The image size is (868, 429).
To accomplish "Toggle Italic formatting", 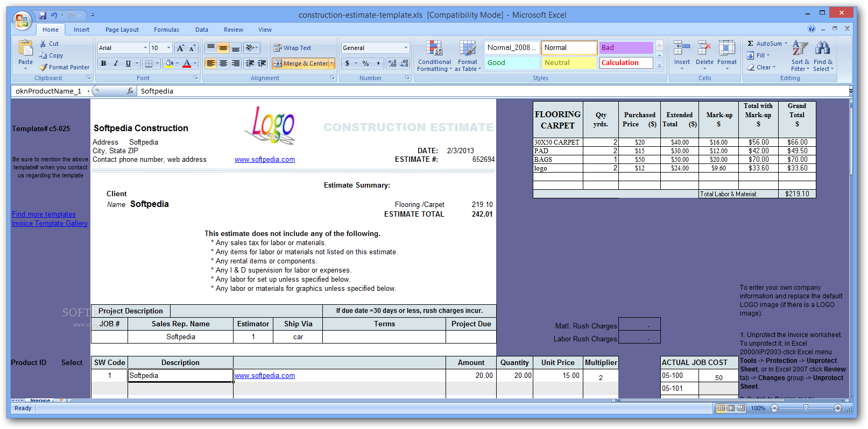I will (x=116, y=63).
